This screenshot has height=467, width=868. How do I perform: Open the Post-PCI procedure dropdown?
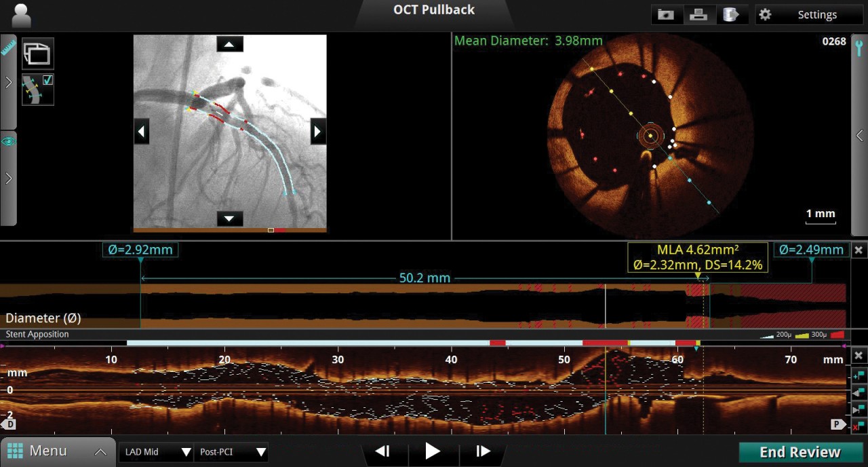point(231,452)
